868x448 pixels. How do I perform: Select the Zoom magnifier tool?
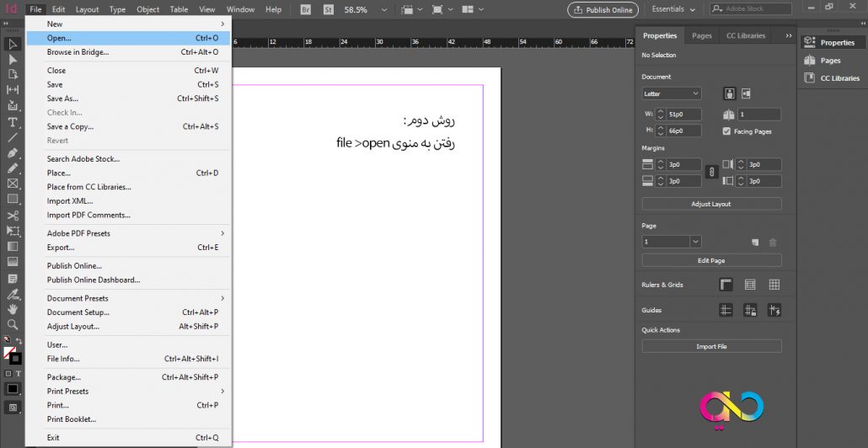[12, 325]
